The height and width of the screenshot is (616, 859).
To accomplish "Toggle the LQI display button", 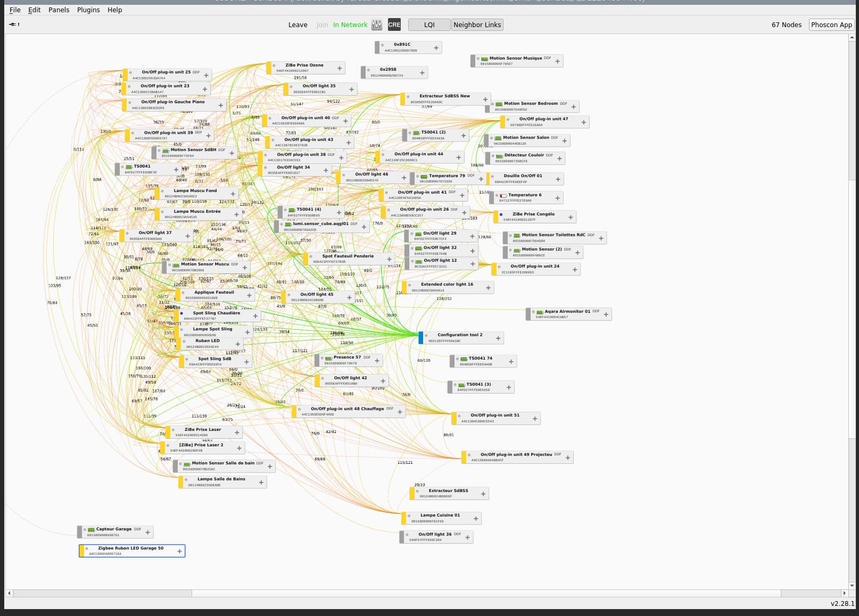I will (429, 24).
